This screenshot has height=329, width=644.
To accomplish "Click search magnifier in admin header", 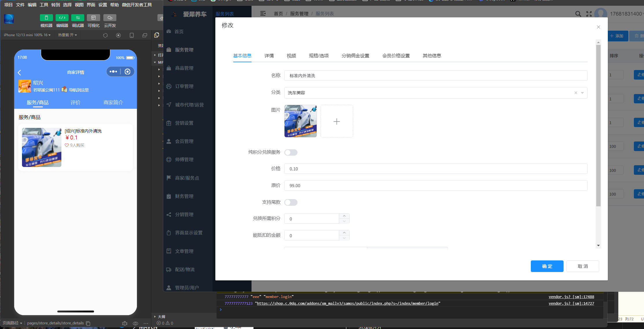I will (x=578, y=14).
